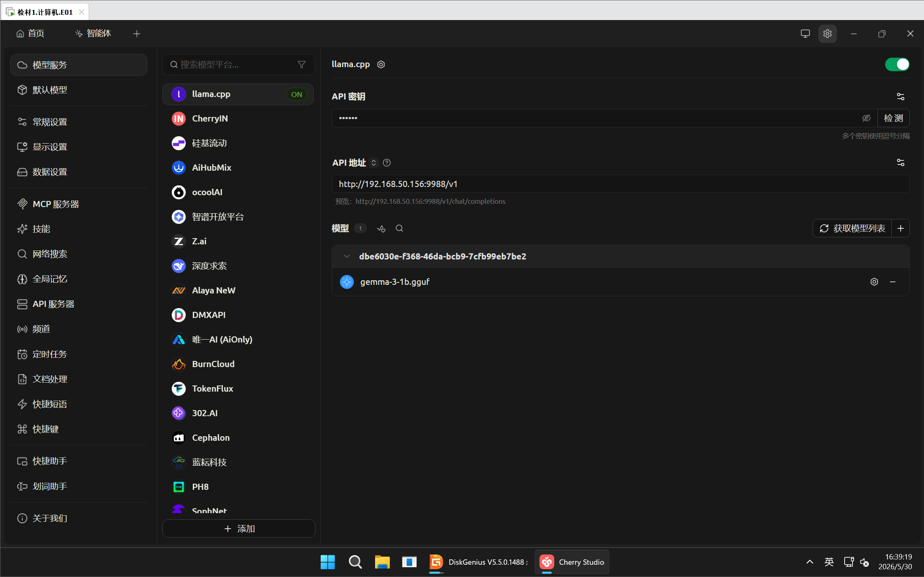Show the hidden API key
The width and height of the screenshot is (924, 577).
point(866,118)
